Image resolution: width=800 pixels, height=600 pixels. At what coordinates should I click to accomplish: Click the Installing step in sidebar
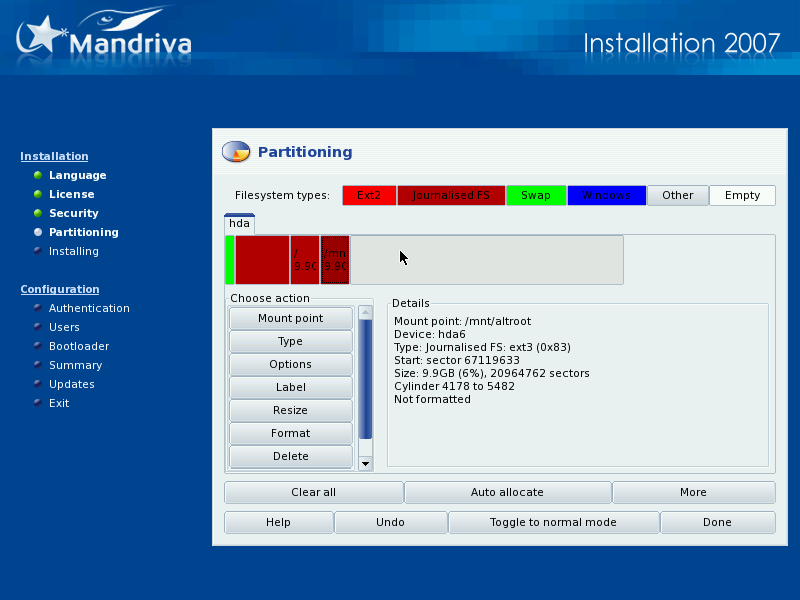(x=73, y=251)
